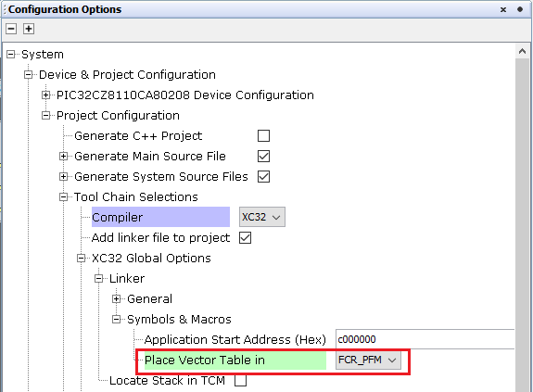Image resolution: width=533 pixels, height=392 pixels.
Task: Open the Compiler XC32 dropdown
Action: [x=262, y=217]
